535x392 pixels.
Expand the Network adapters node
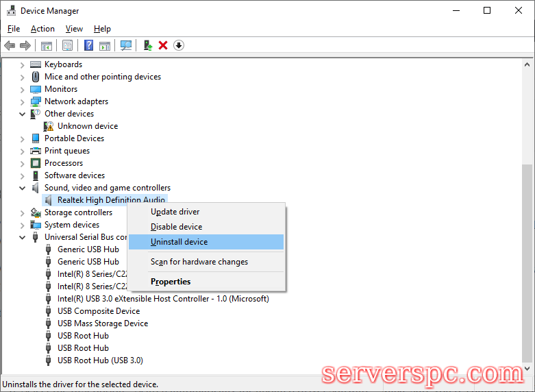(23, 101)
